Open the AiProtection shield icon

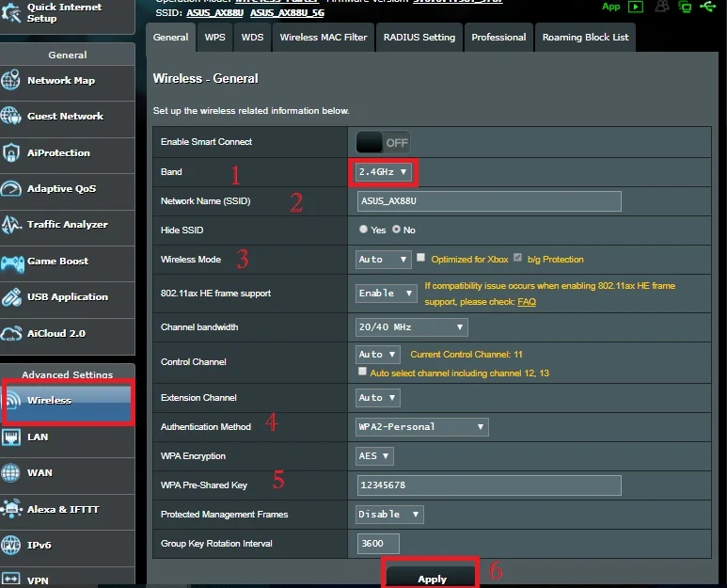point(11,153)
